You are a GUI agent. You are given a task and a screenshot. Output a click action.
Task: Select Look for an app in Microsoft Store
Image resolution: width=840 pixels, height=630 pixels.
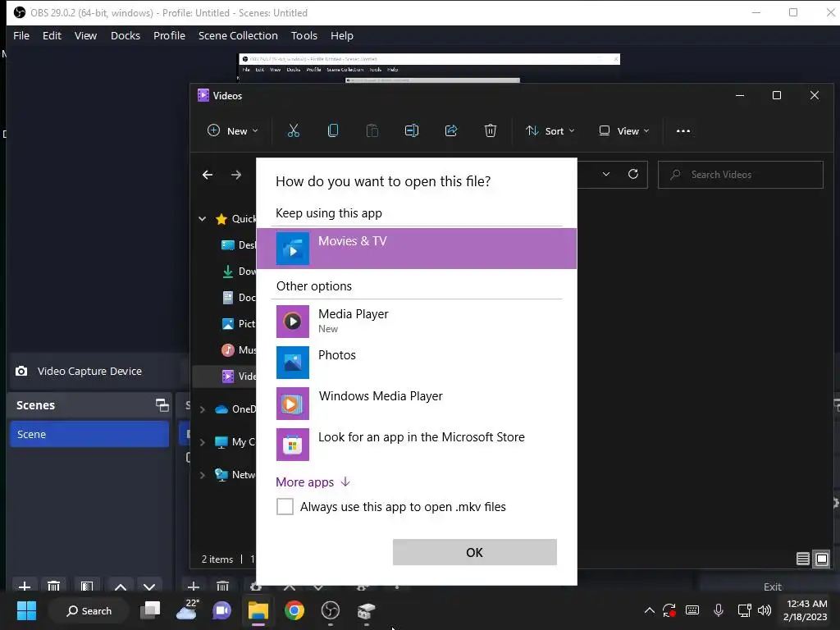click(x=417, y=444)
